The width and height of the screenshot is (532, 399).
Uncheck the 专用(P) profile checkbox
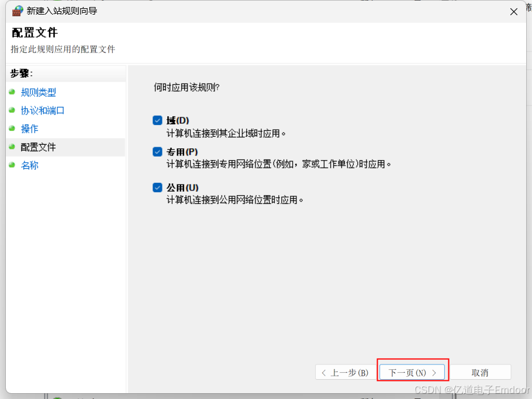click(157, 151)
